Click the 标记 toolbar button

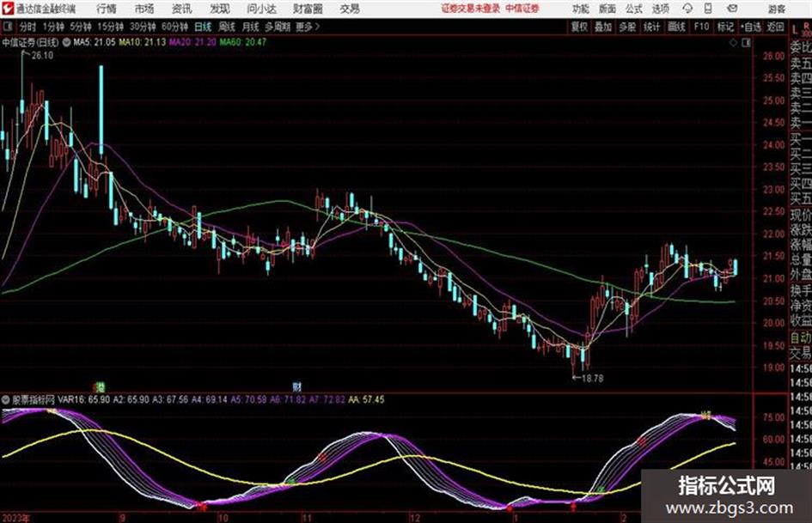click(725, 27)
